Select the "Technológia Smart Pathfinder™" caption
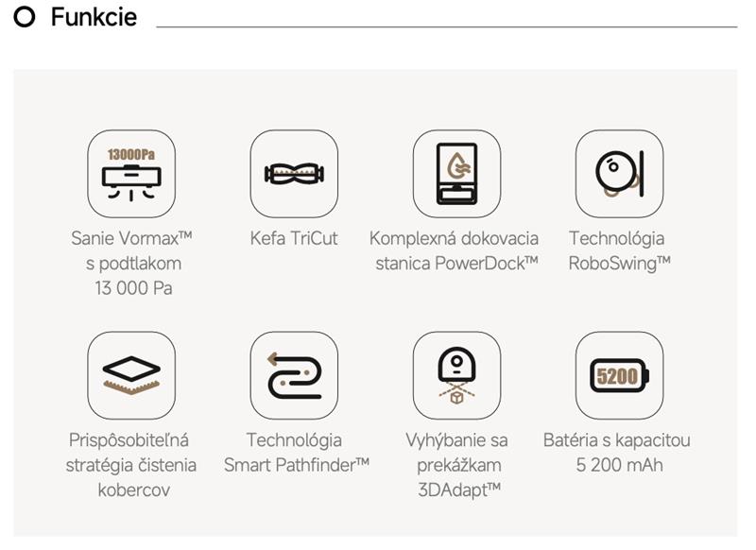756x550 pixels. [296, 452]
